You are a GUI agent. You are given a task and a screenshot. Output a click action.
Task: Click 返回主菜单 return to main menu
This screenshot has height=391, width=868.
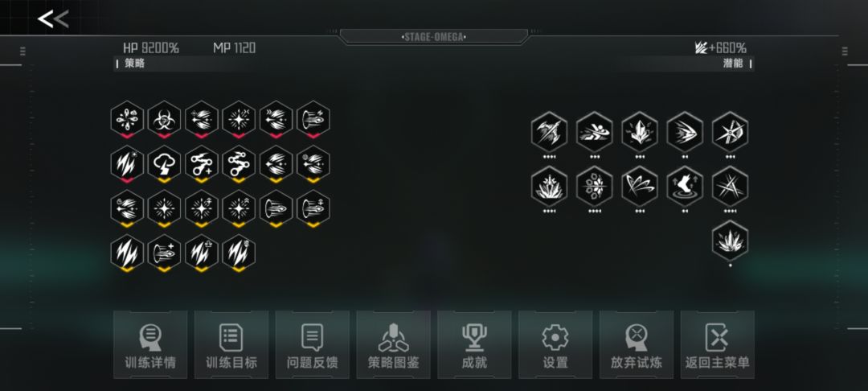coord(718,345)
